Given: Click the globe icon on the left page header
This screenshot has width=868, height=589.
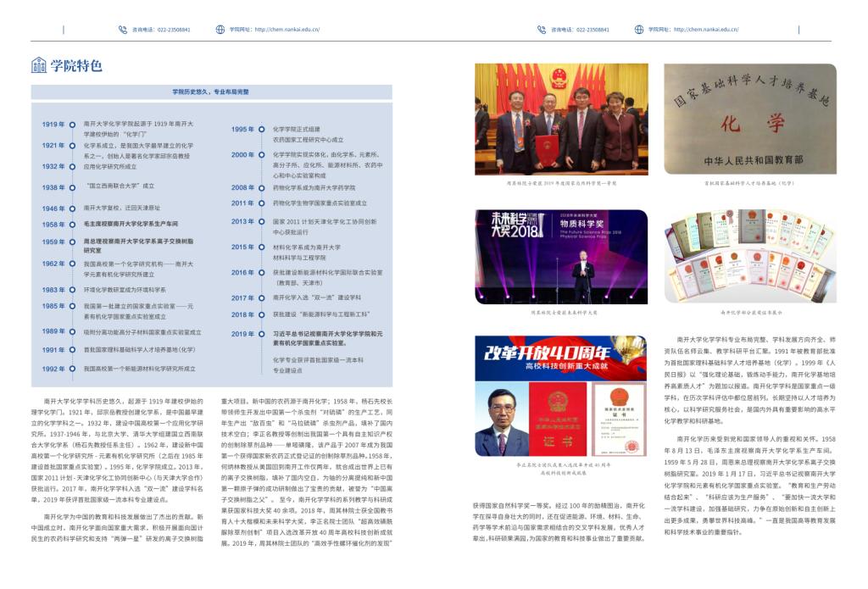Looking at the screenshot, I should 220,30.
